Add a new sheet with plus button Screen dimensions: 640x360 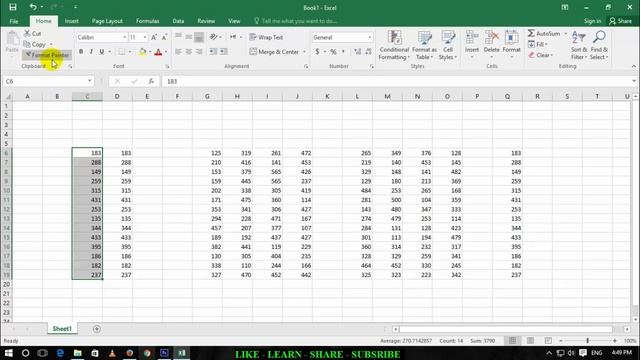point(97,329)
